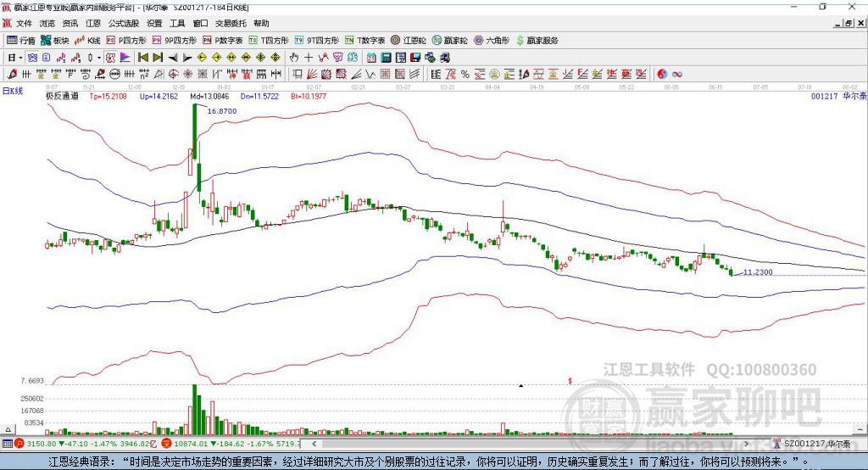The width and height of the screenshot is (868, 470).
Task: Click the black left arrow navigation icon
Action: click(x=173, y=58)
